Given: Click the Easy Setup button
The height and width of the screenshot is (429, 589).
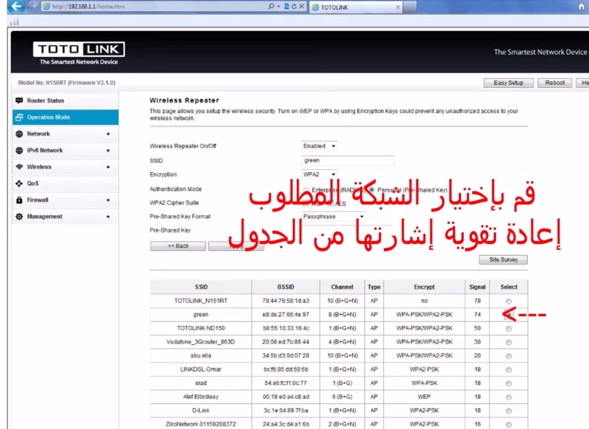Looking at the screenshot, I should tap(508, 83).
